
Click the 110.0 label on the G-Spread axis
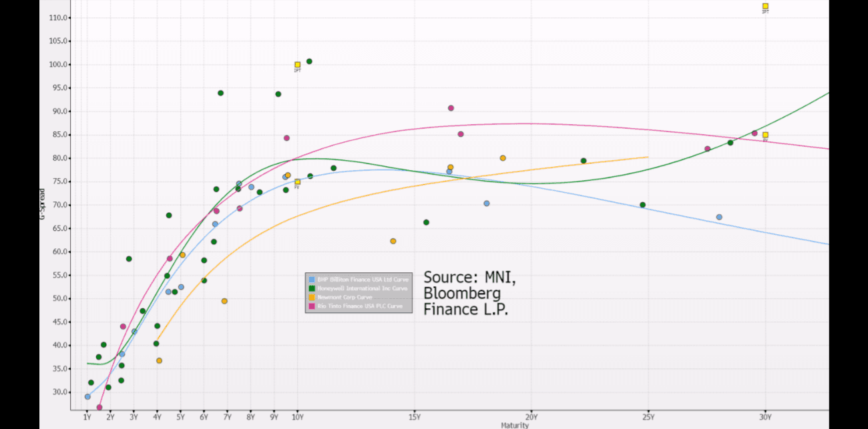click(59, 17)
